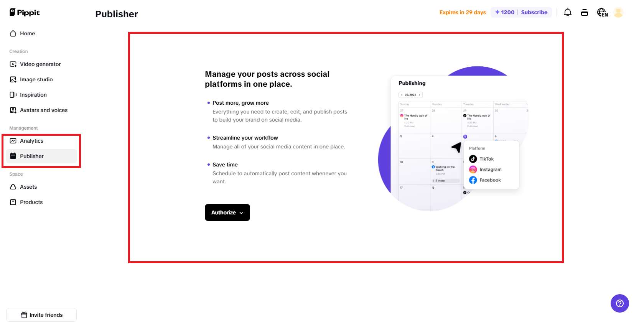Image resolution: width=644 pixels, height=326 pixels.
Task: Click the Expires in 29 days notice
Action: point(463,12)
